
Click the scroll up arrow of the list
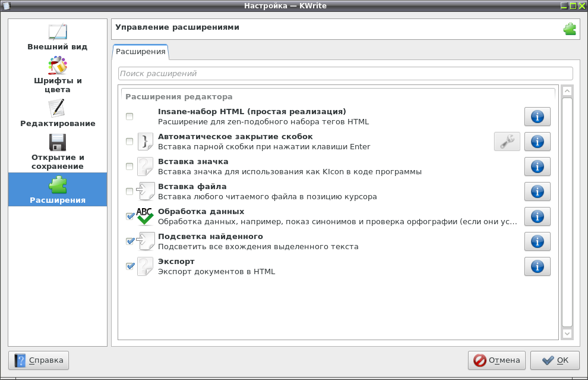567,91
